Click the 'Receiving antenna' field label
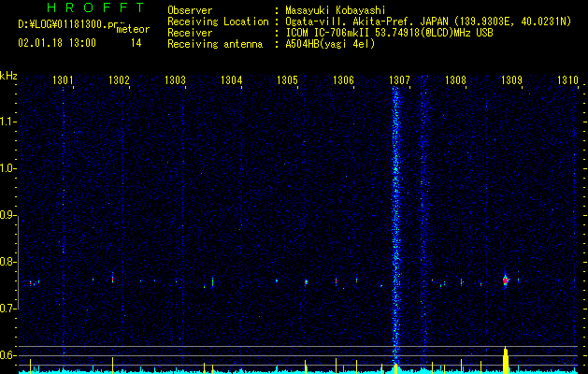 (215, 44)
